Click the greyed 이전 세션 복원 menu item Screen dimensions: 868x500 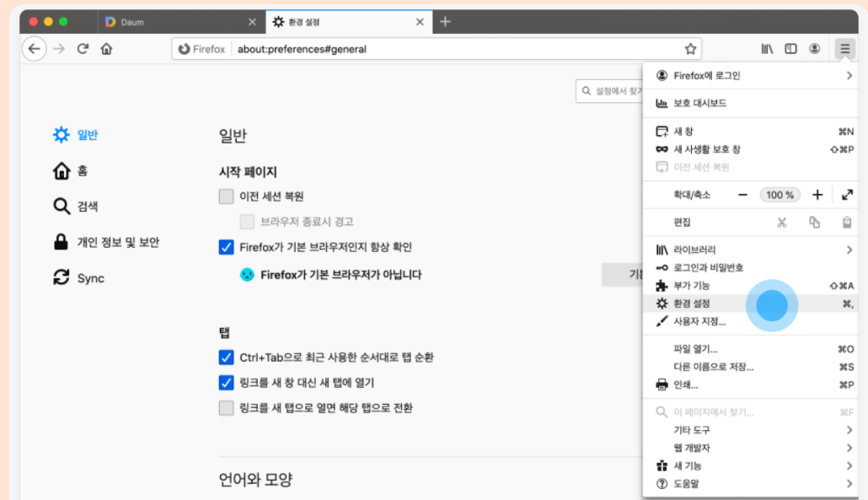[x=750, y=167]
